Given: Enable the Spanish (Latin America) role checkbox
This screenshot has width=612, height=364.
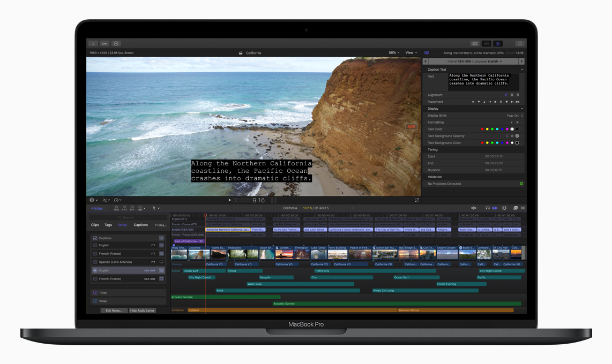Looking at the screenshot, I should point(95,262).
